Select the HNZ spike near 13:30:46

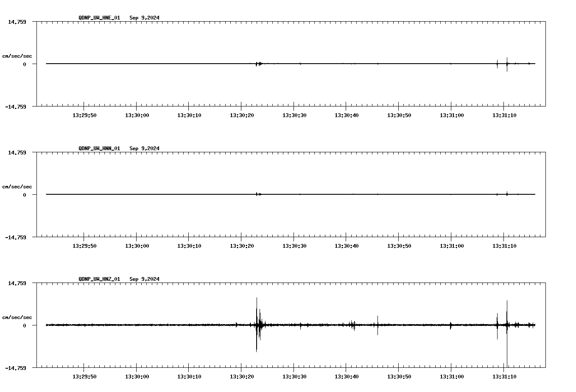point(377,325)
